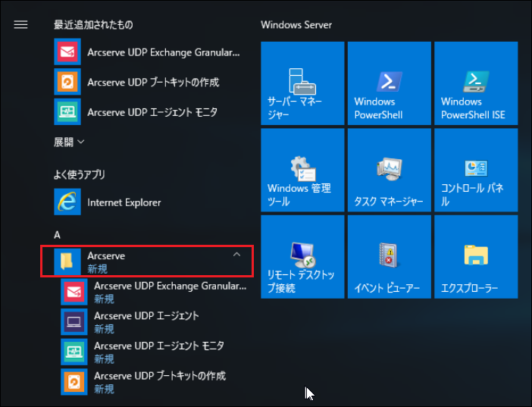532x407 pixels.
Task: Click Arcserve UDP エージェント laptop icon
Action: pyautogui.click(x=74, y=321)
